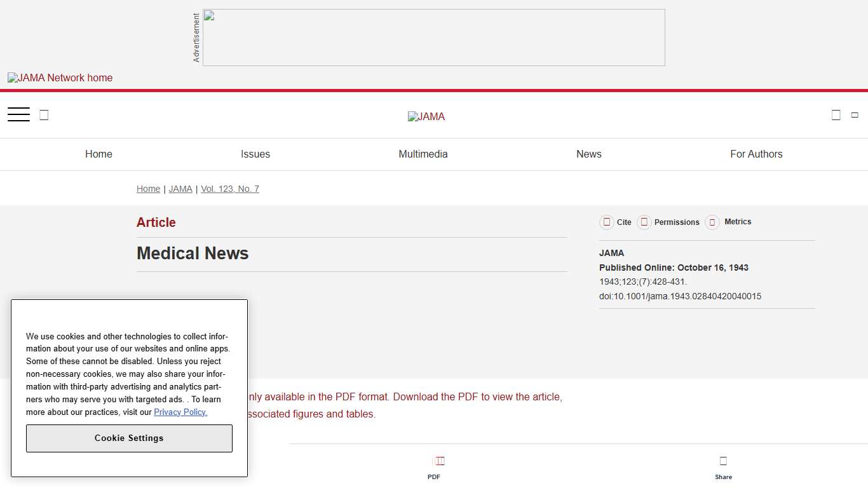Open the Cite icon for this article
Screen dimensions: 868x488
[607, 222]
